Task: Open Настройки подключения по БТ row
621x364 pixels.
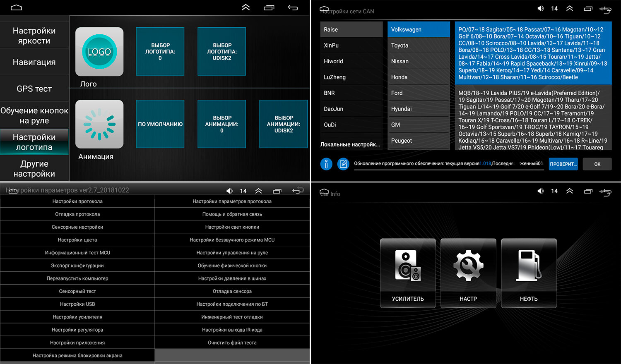Action: tap(232, 304)
